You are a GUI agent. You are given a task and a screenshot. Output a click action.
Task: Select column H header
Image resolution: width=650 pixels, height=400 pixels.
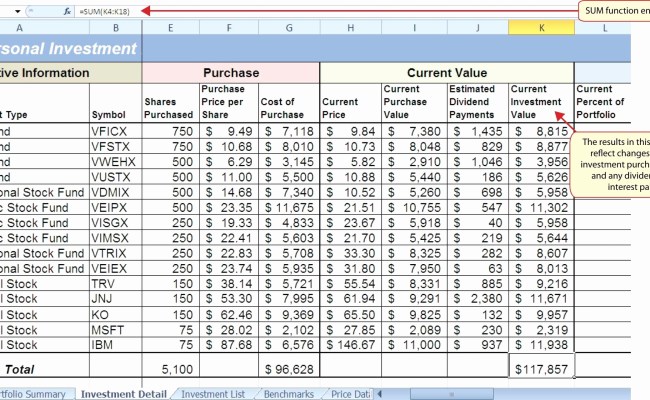(351, 28)
